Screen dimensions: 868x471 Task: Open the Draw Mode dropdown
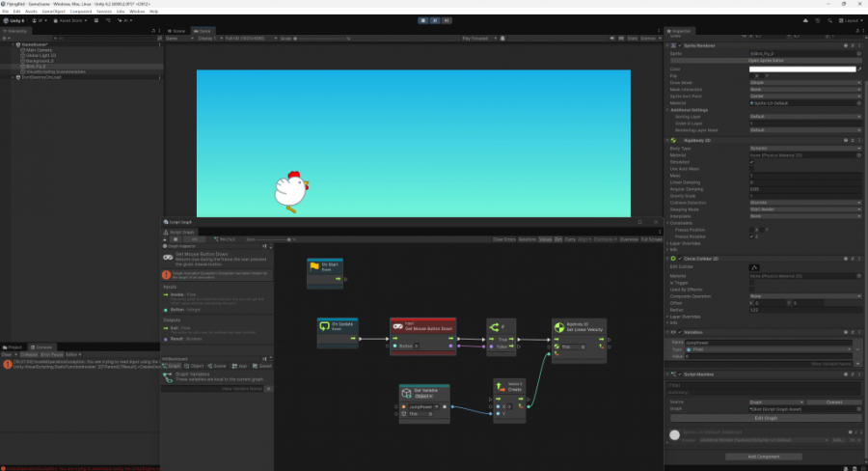click(x=802, y=83)
